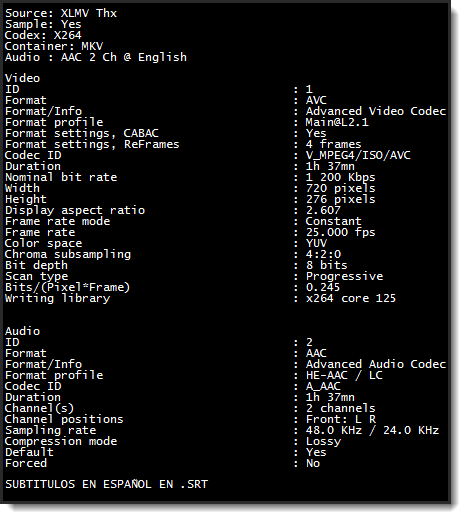Select the Display aspect ratio 2.607 value
The width and height of the screenshot is (466, 519).
[x=323, y=210]
